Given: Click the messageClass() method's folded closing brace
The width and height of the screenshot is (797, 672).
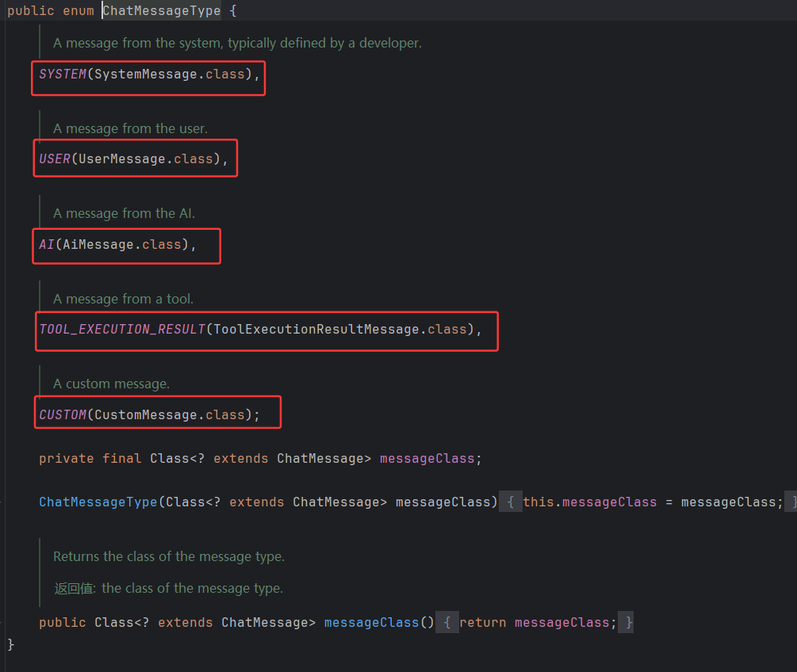Looking at the screenshot, I should pos(629,622).
